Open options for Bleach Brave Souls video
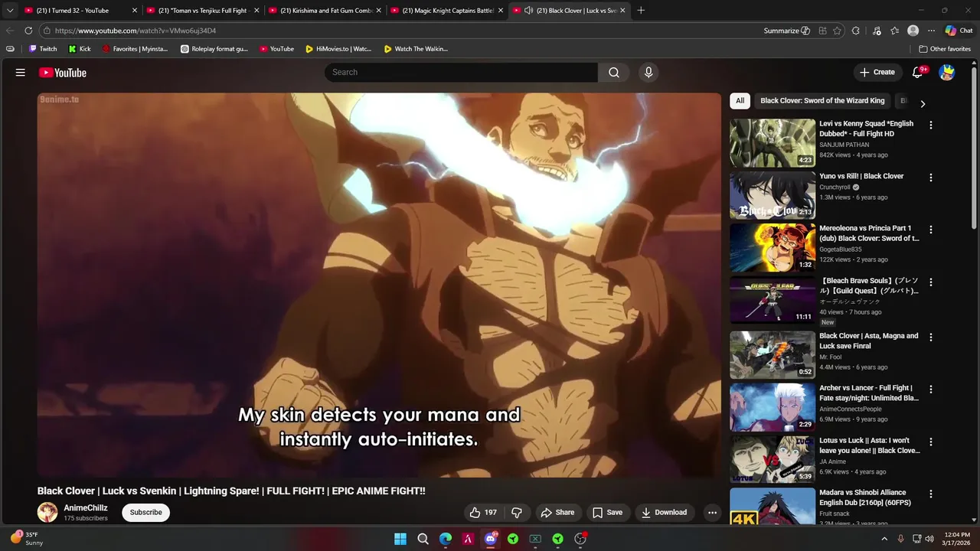 pos(931,282)
